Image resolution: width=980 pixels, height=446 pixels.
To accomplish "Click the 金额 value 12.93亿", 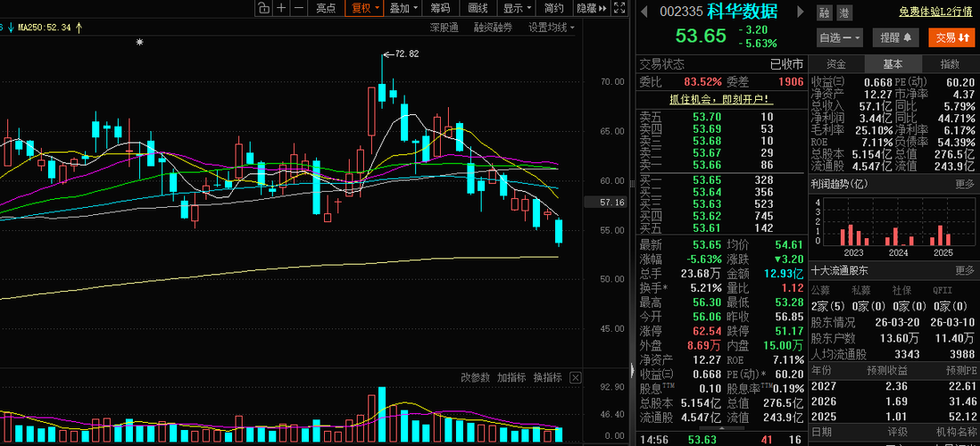I will tap(785, 274).
